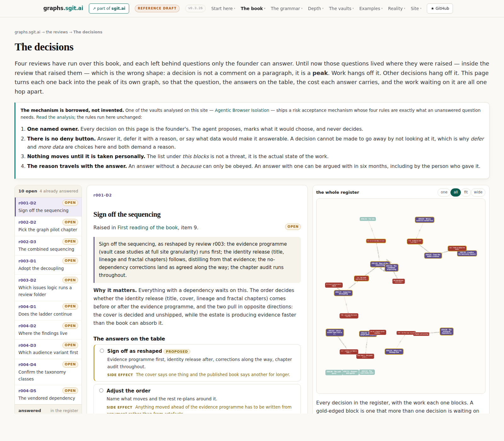
Task: Click the 'the whole register' panel heading
Action: tap(338, 192)
